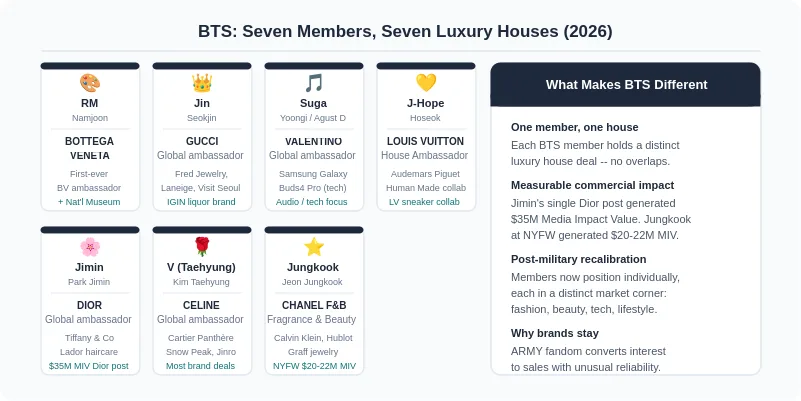Click 'Audio / tech focus' highlight text
Screen dimensions: 801x401
click(x=312, y=202)
